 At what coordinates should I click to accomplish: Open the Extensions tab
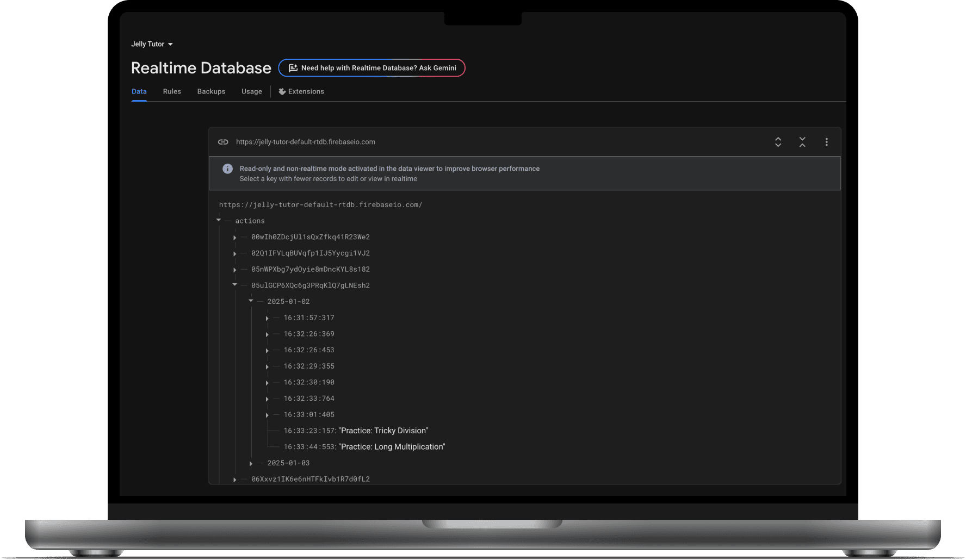coord(301,91)
